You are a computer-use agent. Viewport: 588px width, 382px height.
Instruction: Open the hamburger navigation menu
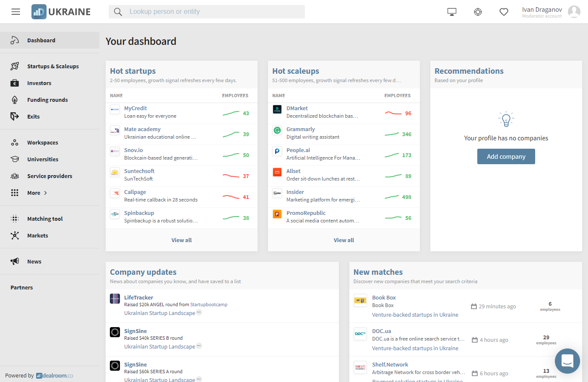[16, 11]
